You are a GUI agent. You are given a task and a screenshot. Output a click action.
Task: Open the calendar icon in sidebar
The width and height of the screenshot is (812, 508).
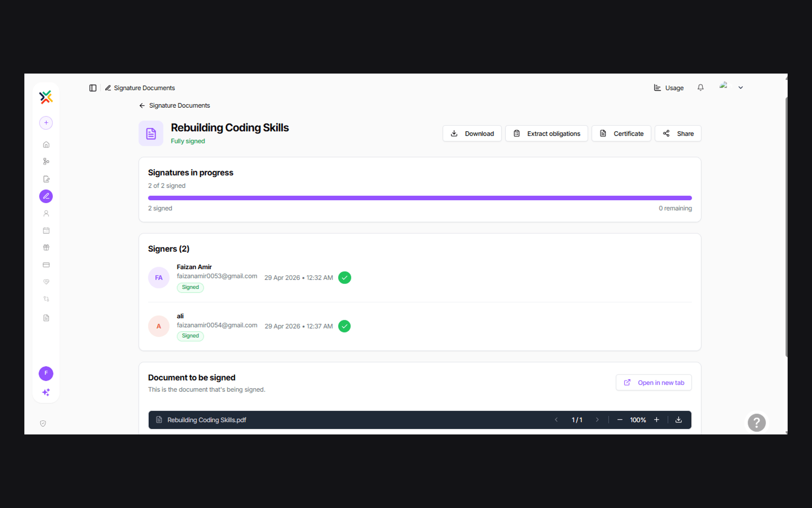[x=46, y=230]
